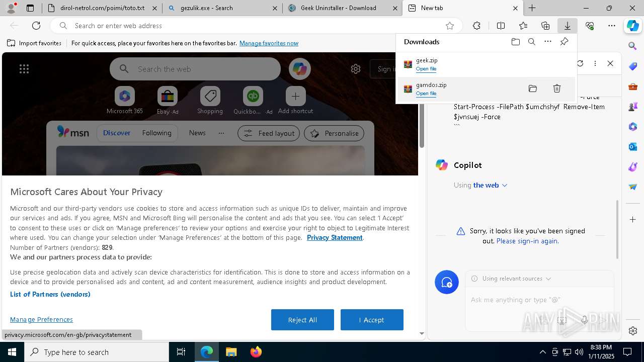Add sidebar app plus icon
Screen dimensions: 644x362
pos(633,219)
